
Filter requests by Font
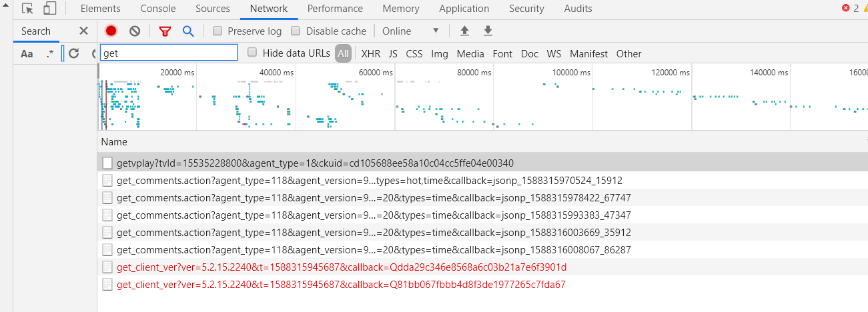point(503,54)
